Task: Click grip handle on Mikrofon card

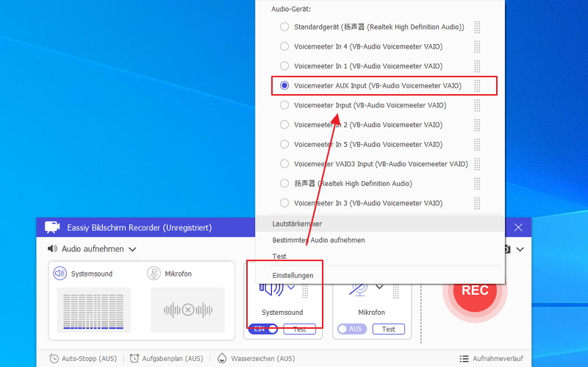Action: (395, 291)
